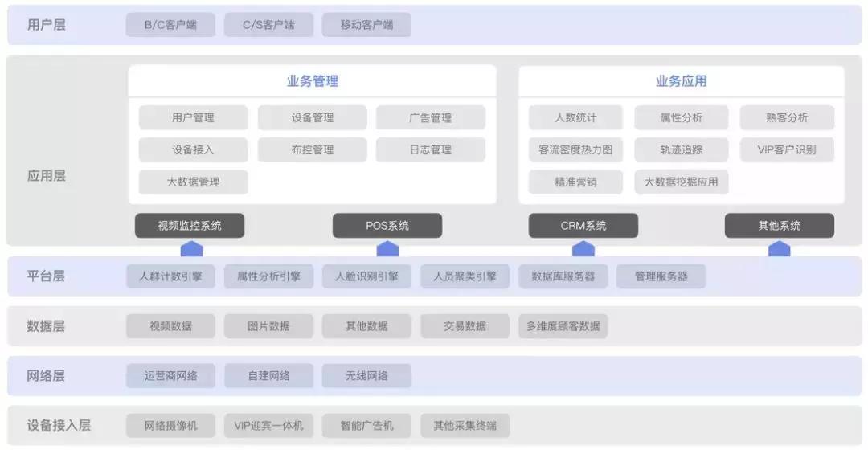The height and width of the screenshot is (450, 868).
Task: Select the B/C客户端 box
Action: [x=170, y=25]
